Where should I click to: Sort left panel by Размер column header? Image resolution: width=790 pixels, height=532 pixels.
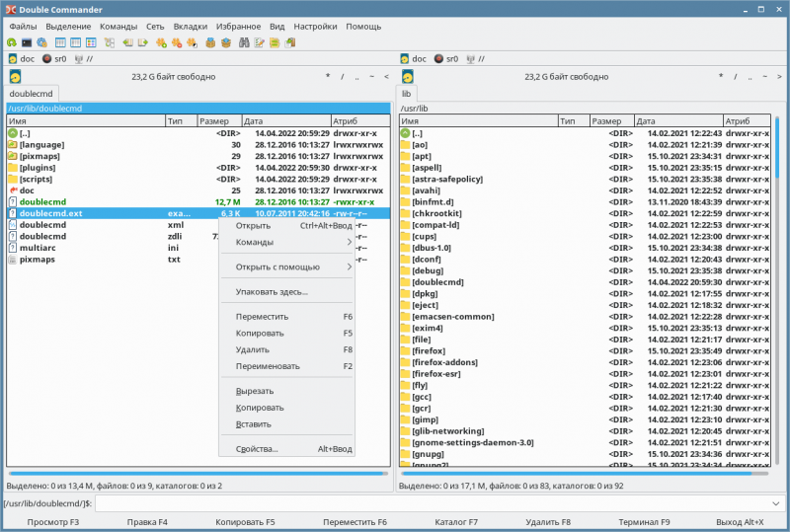[x=219, y=120]
